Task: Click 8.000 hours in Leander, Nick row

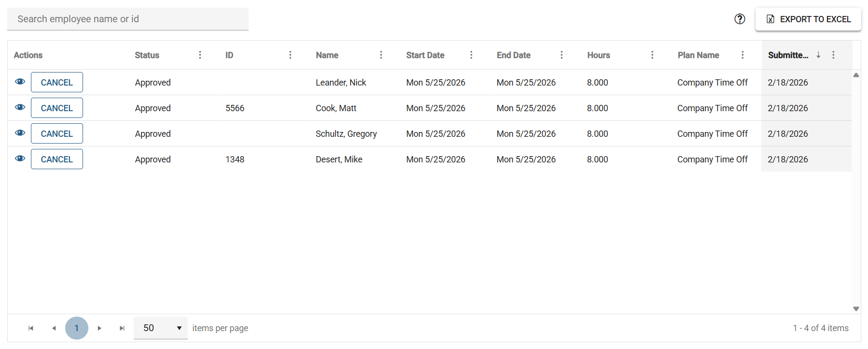Action: 597,83
